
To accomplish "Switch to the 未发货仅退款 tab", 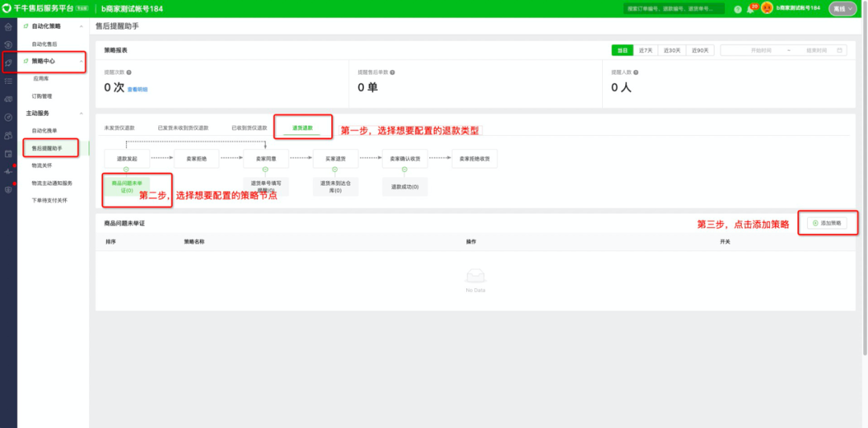I will [x=120, y=128].
